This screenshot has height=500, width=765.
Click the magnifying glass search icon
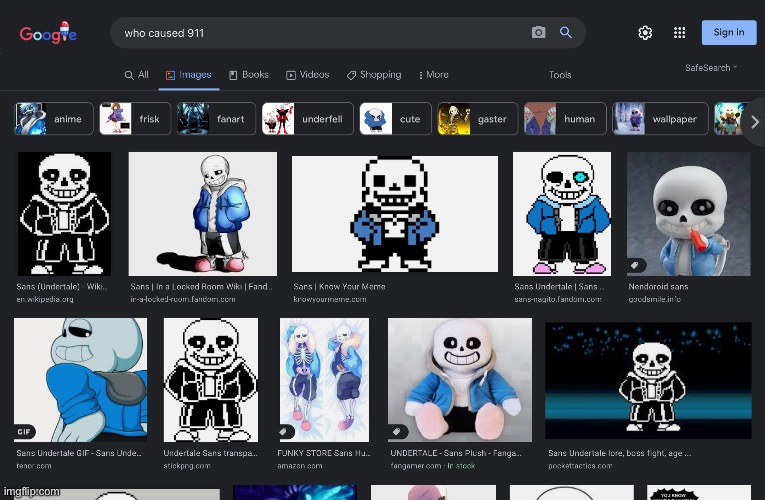coord(565,32)
